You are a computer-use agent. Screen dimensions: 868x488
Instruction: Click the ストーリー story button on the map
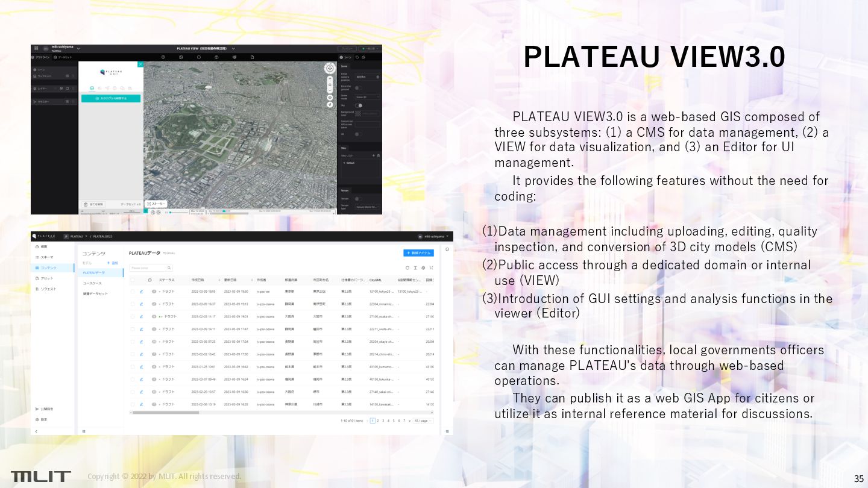coord(156,204)
